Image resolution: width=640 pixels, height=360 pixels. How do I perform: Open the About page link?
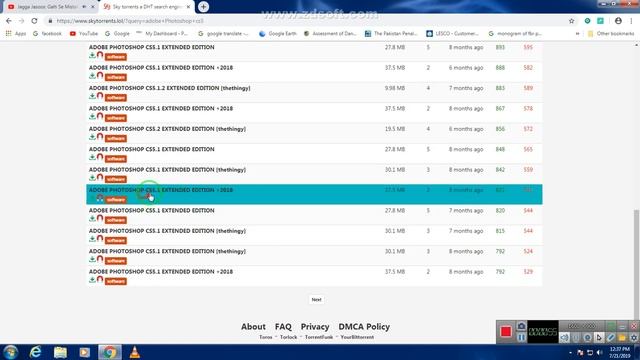click(253, 327)
